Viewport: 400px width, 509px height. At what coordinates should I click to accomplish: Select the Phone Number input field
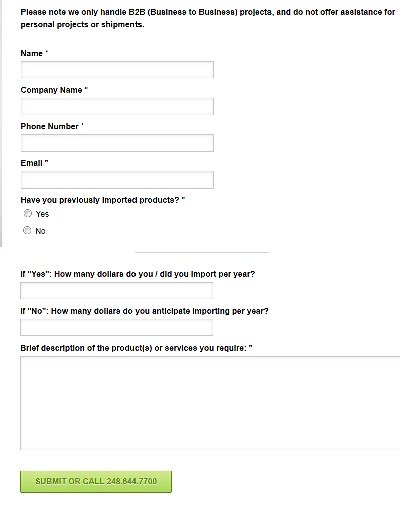tap(117, 143)
